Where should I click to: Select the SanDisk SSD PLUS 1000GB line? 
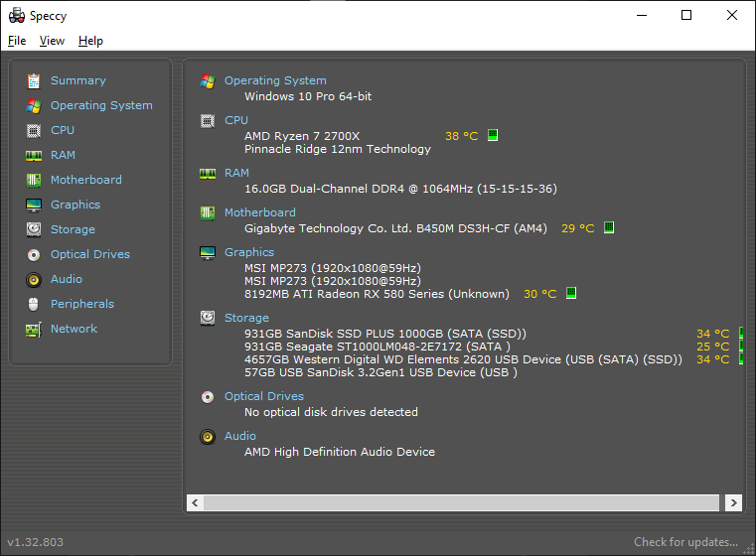click(385, 334)
